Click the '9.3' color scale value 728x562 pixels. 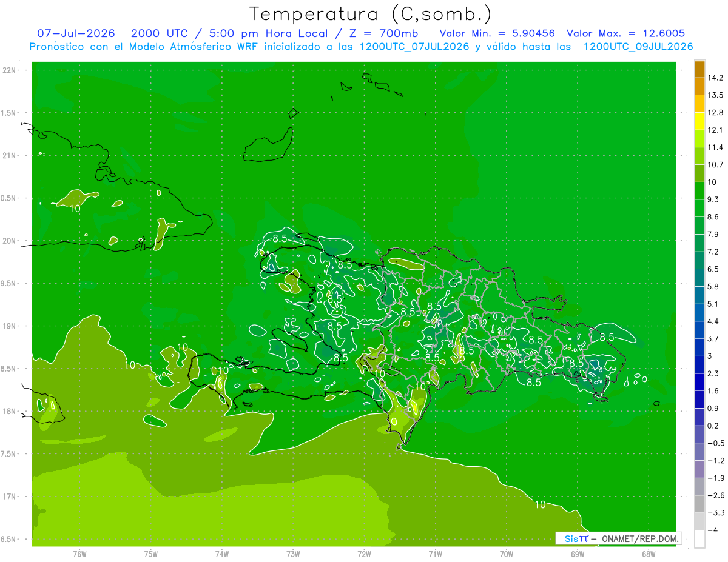(713, 199)
